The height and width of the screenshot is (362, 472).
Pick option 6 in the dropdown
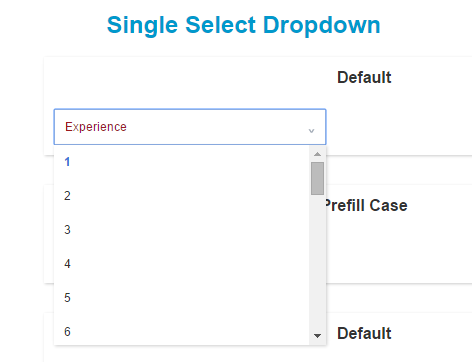[182, 330]
